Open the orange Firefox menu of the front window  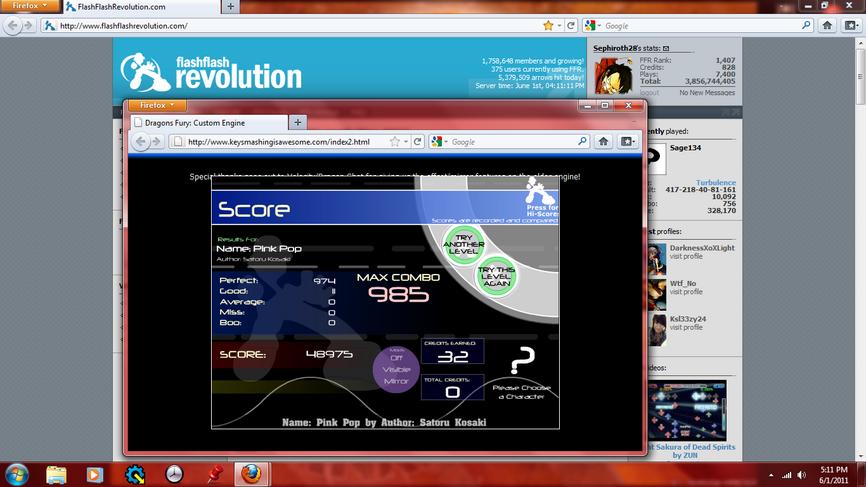(157, 105)
